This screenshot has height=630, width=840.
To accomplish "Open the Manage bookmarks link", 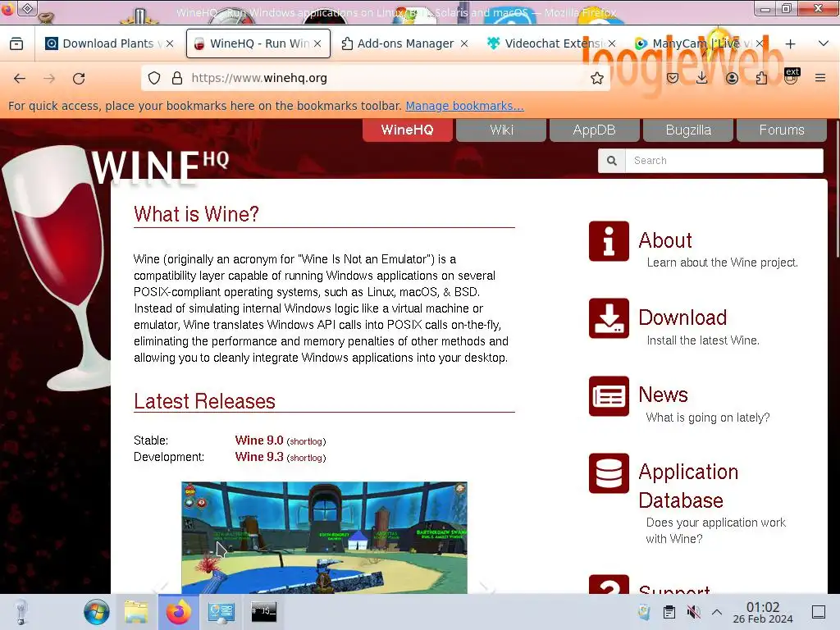I will [x=464, y=106].
